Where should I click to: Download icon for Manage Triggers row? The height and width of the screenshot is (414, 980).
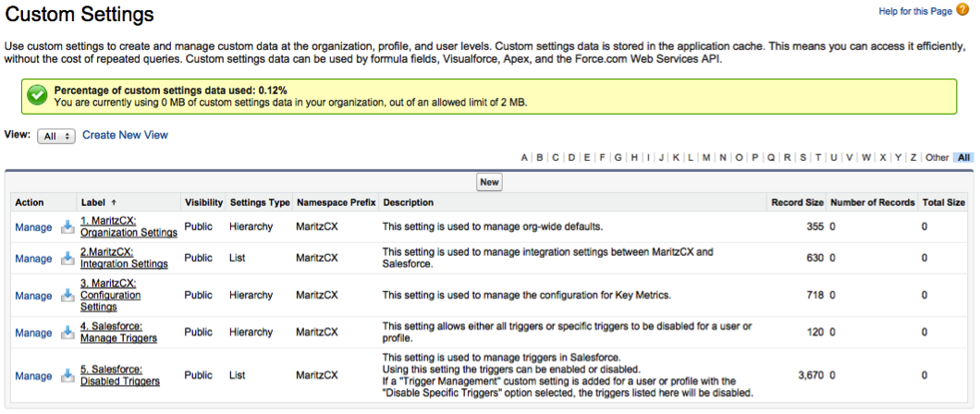click(x=67, y=333)
